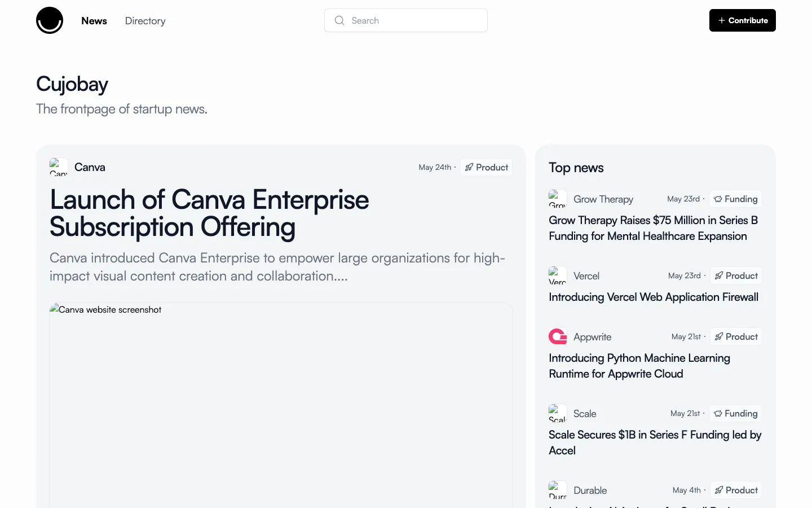
Task: Click the Funding tag for Scale
Action: [x=735, y=413]
